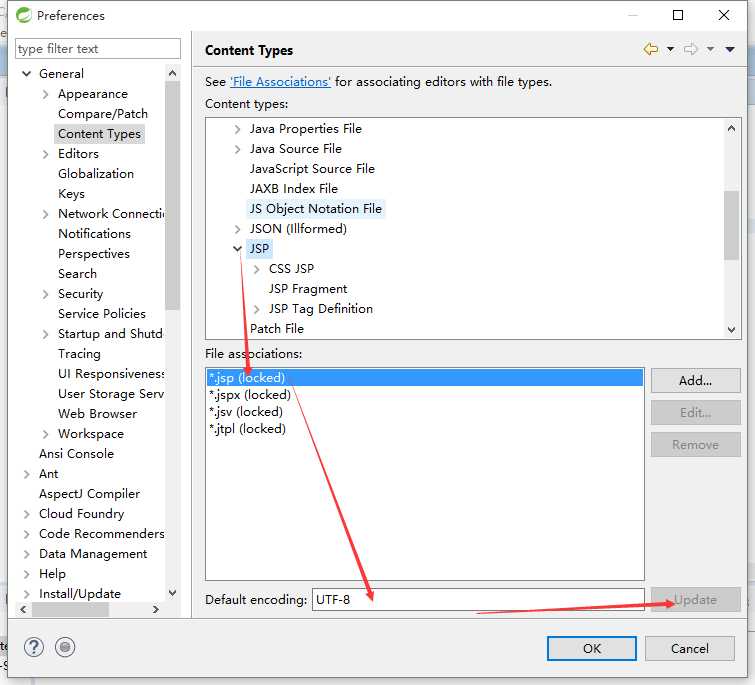Click the Add... button
755x685 pixels.
695,381
